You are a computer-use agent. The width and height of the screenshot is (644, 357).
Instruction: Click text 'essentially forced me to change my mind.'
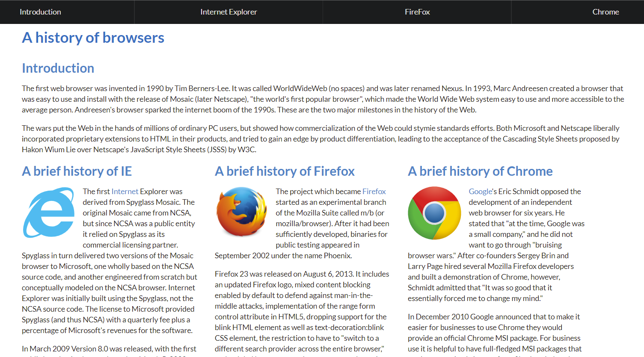pos(475,298)
